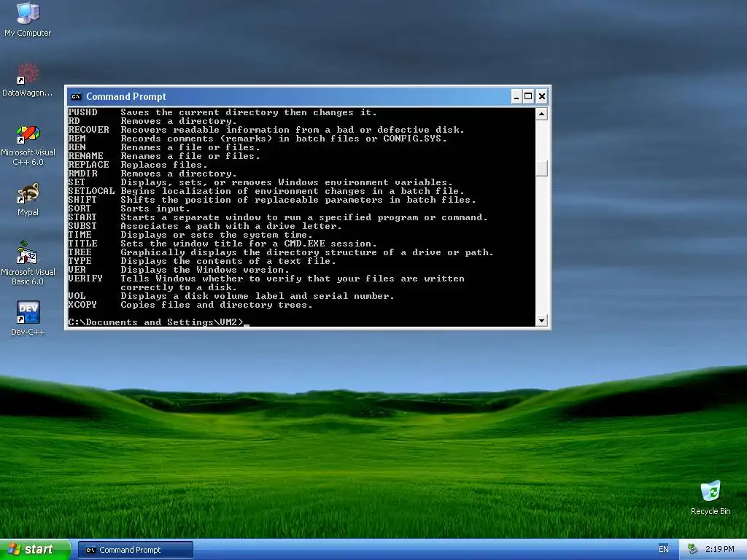The image size is (747, 560).
Task: Click the SHIFT command text
Action: pos(82,200)
